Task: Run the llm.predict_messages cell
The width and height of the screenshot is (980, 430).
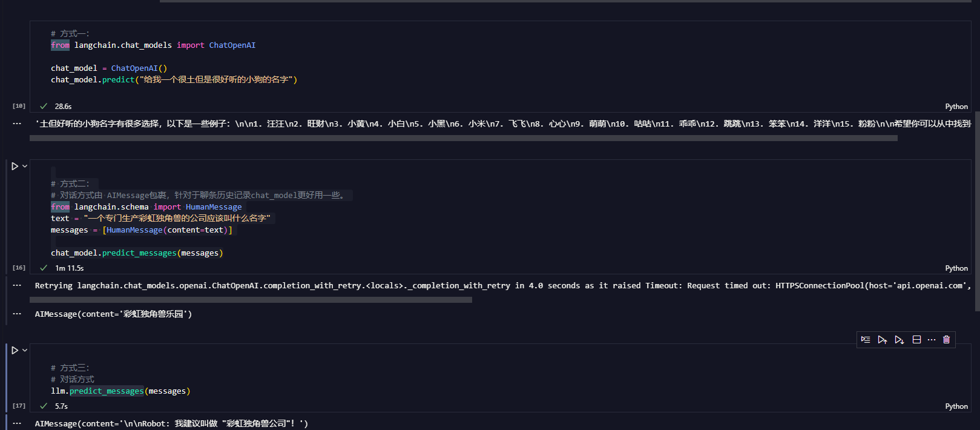Action: [x=15, y=350]
